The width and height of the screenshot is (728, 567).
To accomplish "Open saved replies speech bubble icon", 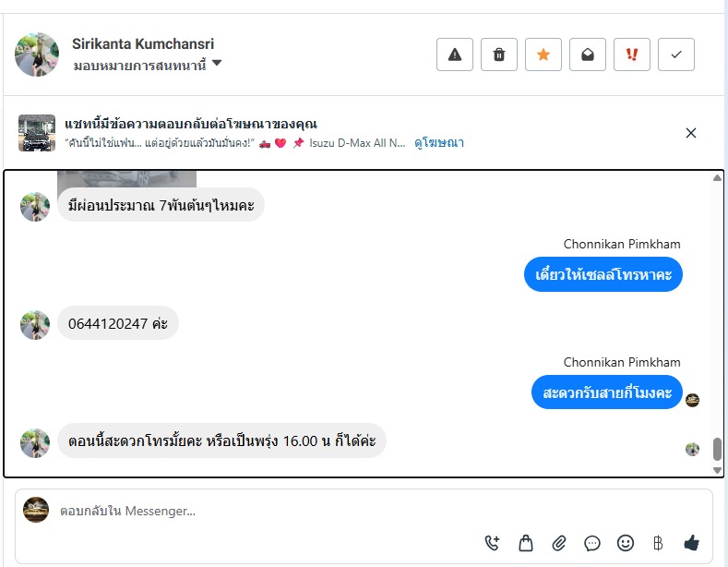I will pyautogui.click(x=592, y=543).
